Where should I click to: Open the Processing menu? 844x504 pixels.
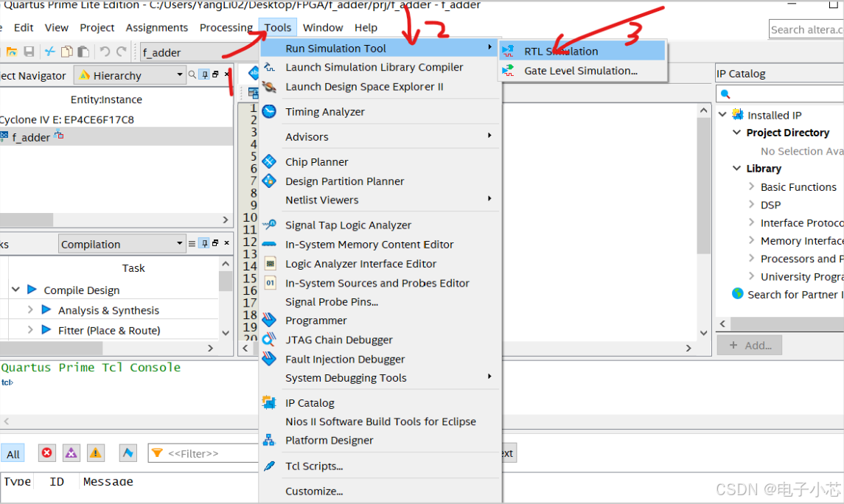pyautogui.click(x=226, y=27)
